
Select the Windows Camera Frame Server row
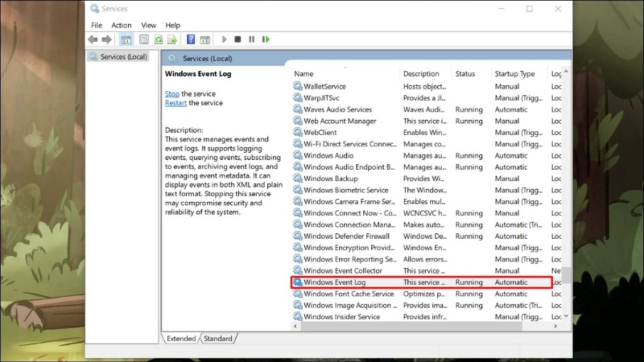click(427, 202)
